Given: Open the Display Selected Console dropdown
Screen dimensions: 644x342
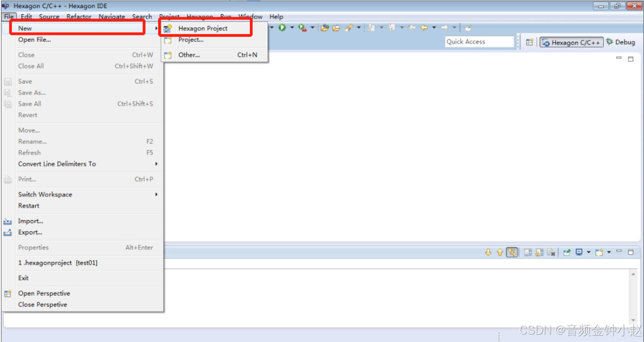Looking at the screenshot, I should click(x=588, y=252).
